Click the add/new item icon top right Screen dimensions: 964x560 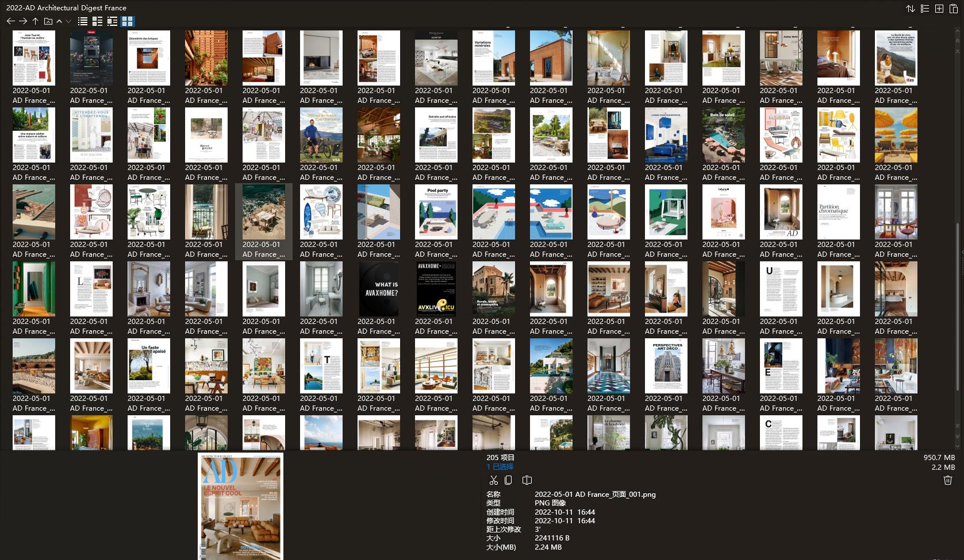pos(939,9)
